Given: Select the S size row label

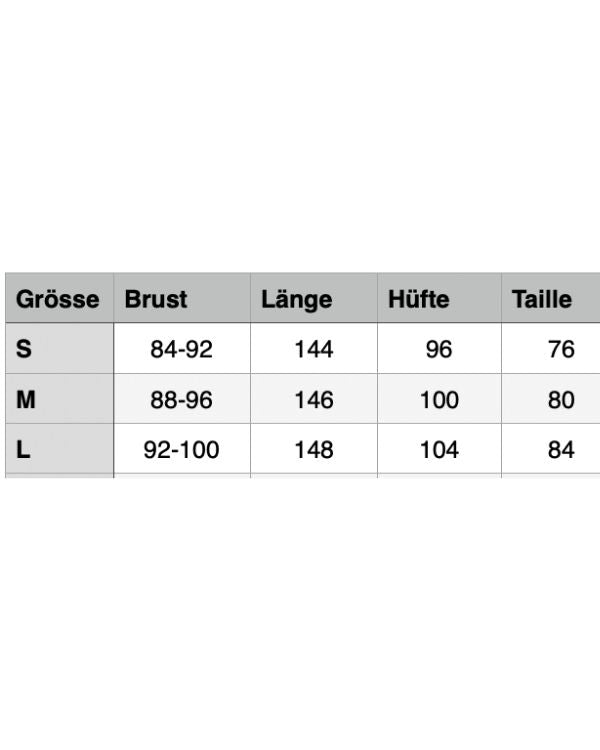Looking at the screenshot, I should [x=25, y=349].
